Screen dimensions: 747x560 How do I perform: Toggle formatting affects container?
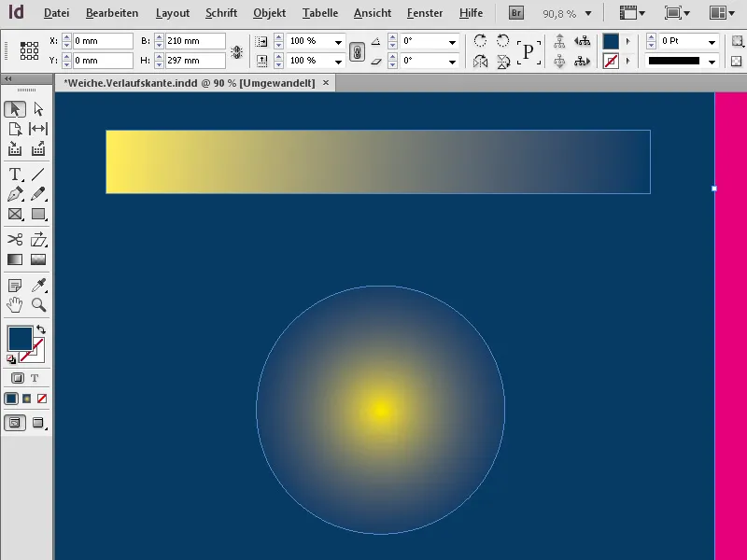18,378
